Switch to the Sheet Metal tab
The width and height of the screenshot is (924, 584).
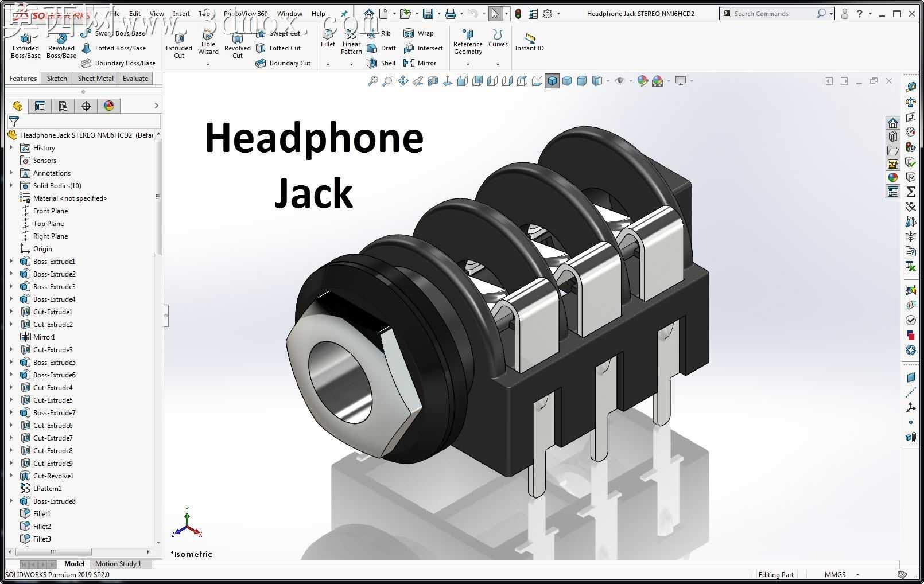pos(95,79)
